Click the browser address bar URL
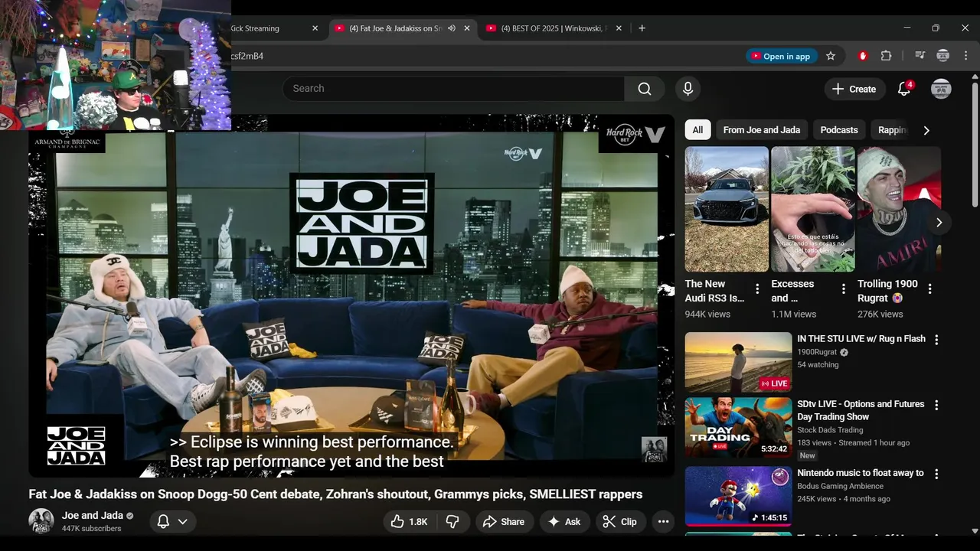This screenshot has width=980, height=551. pos(247,56)
